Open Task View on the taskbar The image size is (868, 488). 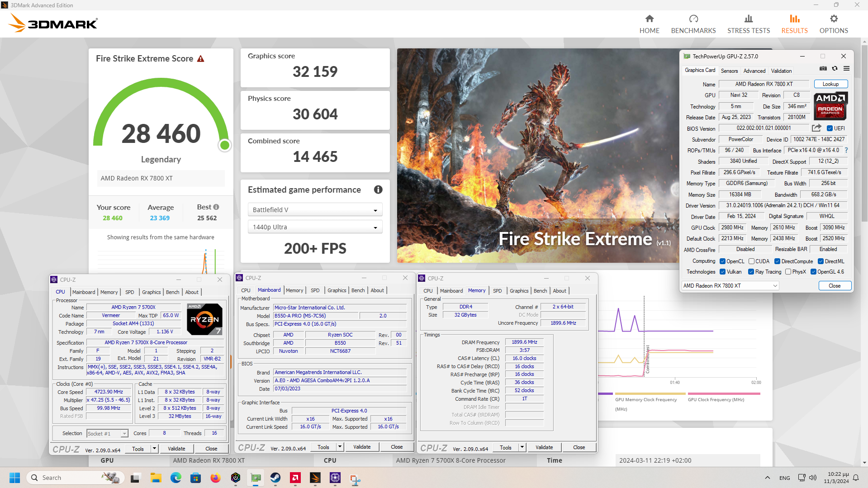tap(135, 478)
